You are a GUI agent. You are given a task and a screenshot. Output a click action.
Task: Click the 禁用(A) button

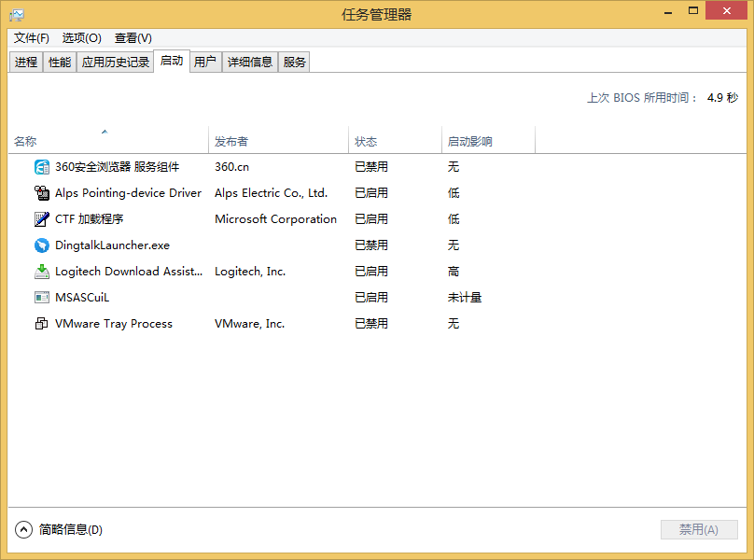tap(699, 530)
